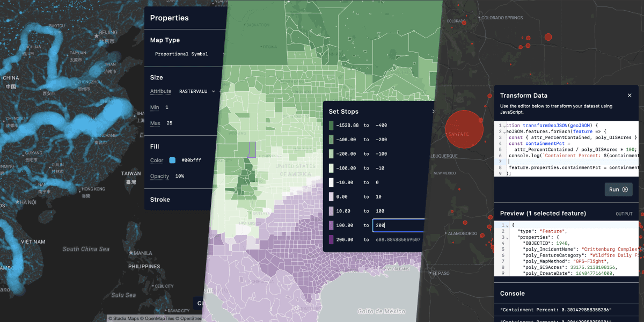Image resolution: width=644 pixels, height=322 pixels.
Task: Click the swatch for stop 0.00
Action: [331, 196]
